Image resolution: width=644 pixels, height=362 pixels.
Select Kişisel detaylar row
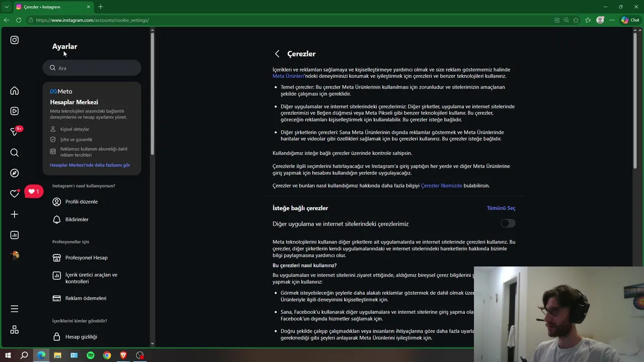click(x=74, y=129)
